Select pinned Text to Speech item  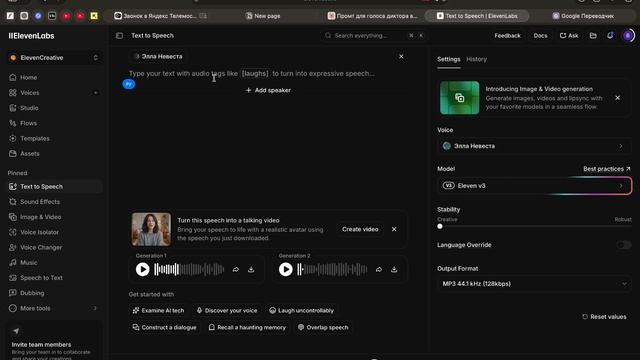tap(54, 187)
